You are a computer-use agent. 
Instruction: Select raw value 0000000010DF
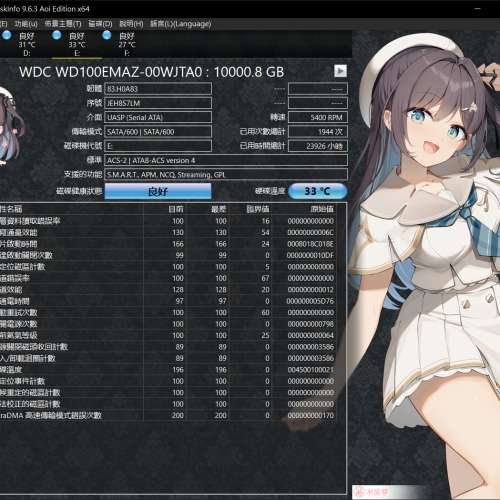click(x=310, y=255)
